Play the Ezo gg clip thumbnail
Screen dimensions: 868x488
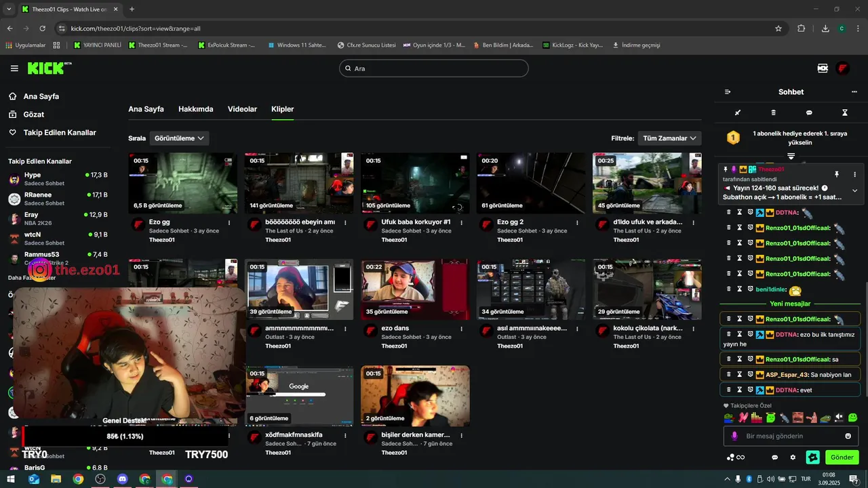(182, 183)
